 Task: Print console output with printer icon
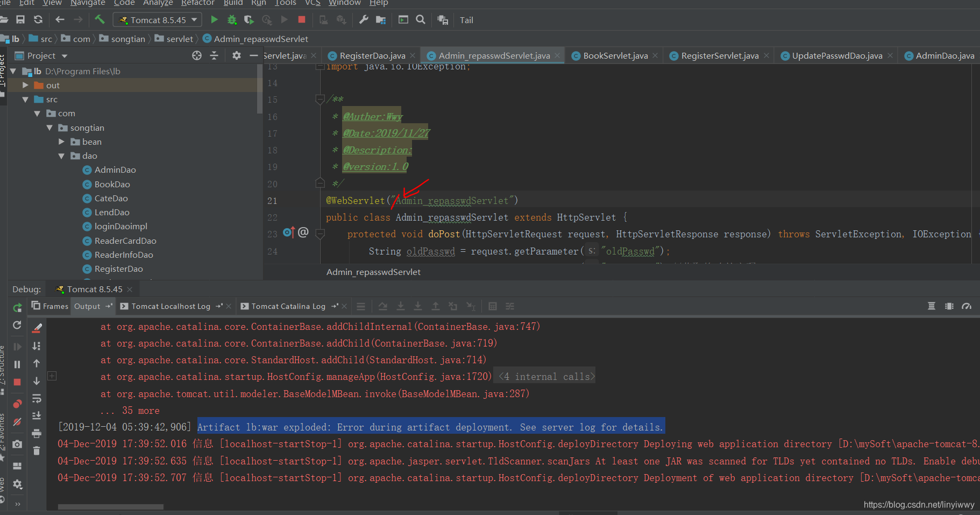37,433
